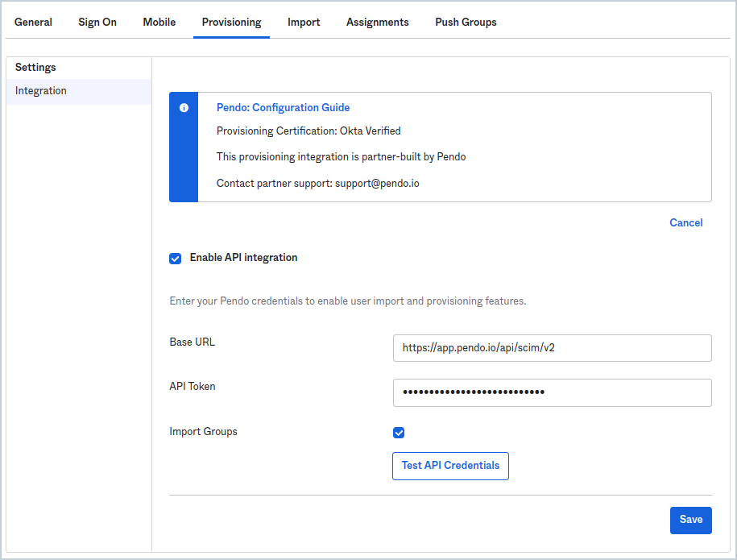Open the Mobile tab

click(159, 22)
